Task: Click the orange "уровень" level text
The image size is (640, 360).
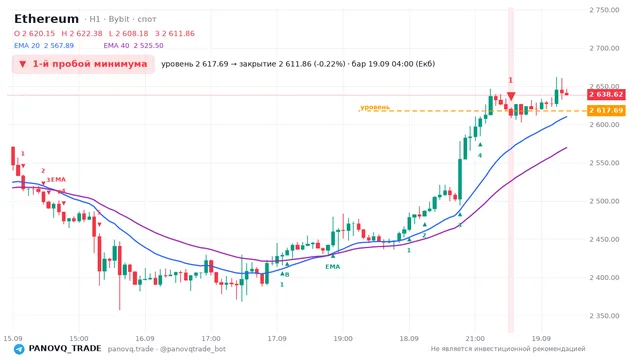Action: [375, 107]
